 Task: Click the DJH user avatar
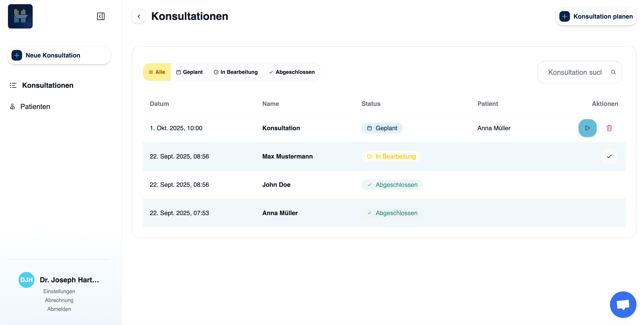pos(27,280)
